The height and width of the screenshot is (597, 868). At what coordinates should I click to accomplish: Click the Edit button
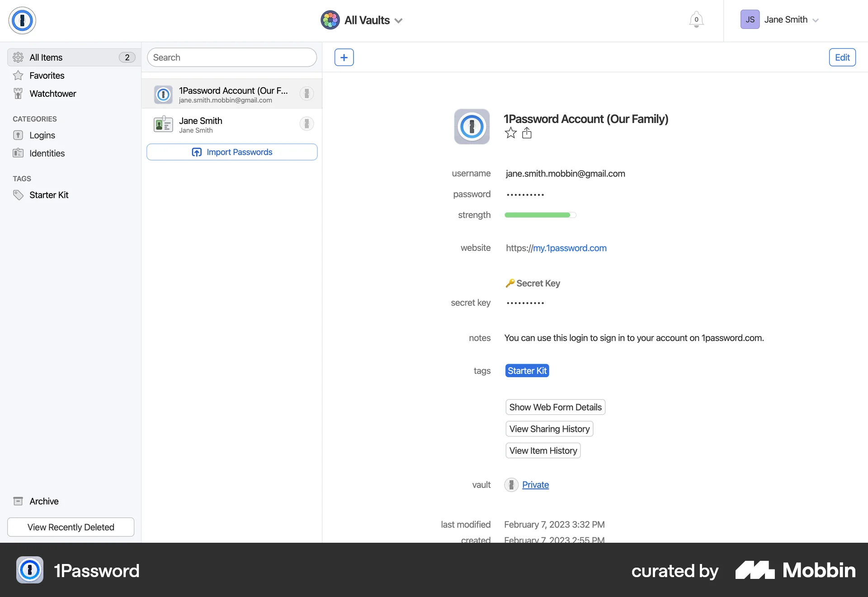tap(842, 57)
